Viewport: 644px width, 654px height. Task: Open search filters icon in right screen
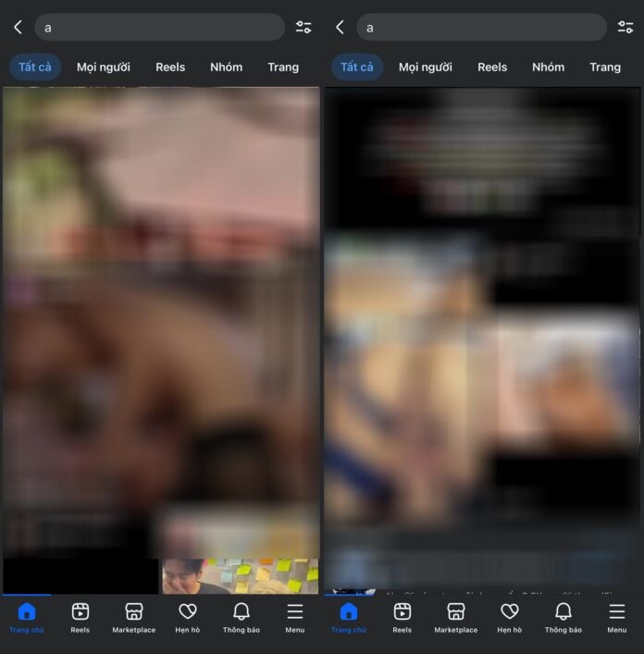pyautogui.click(x=625, y=27)
